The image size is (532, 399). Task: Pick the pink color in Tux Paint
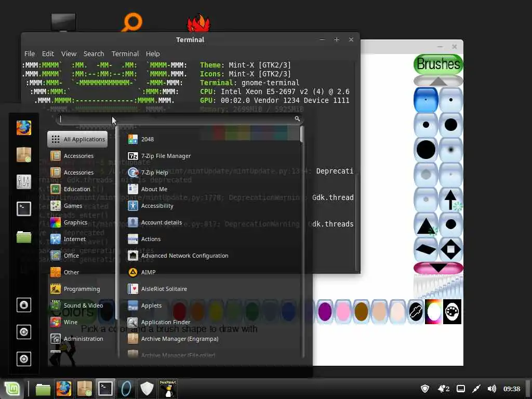[343, 312]
